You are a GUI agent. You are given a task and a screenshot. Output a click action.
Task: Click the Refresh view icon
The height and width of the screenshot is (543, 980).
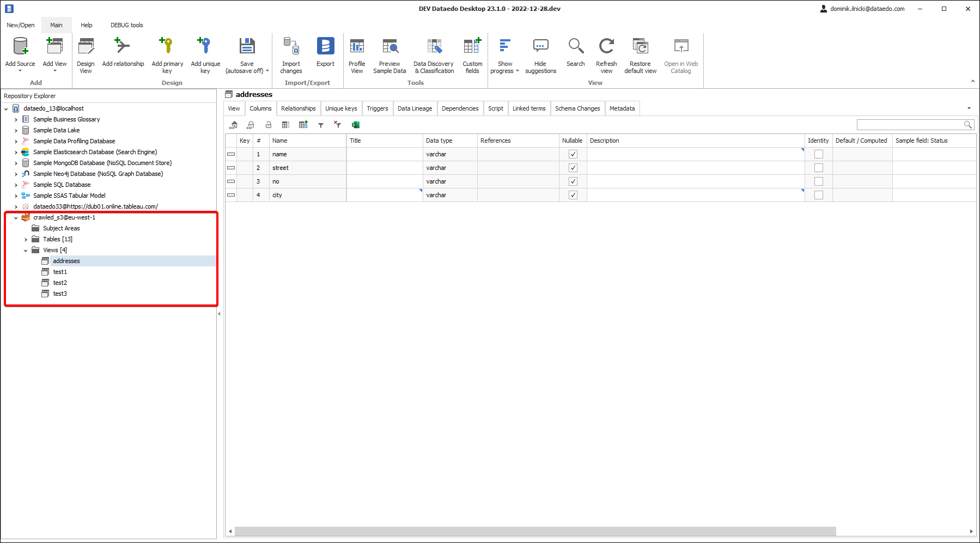coord(606,47)
